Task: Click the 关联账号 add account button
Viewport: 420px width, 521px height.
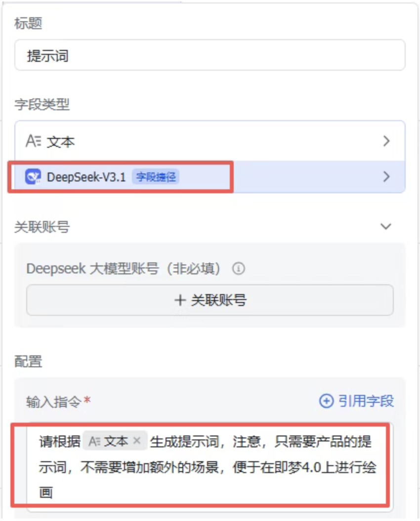Action: 210,300
